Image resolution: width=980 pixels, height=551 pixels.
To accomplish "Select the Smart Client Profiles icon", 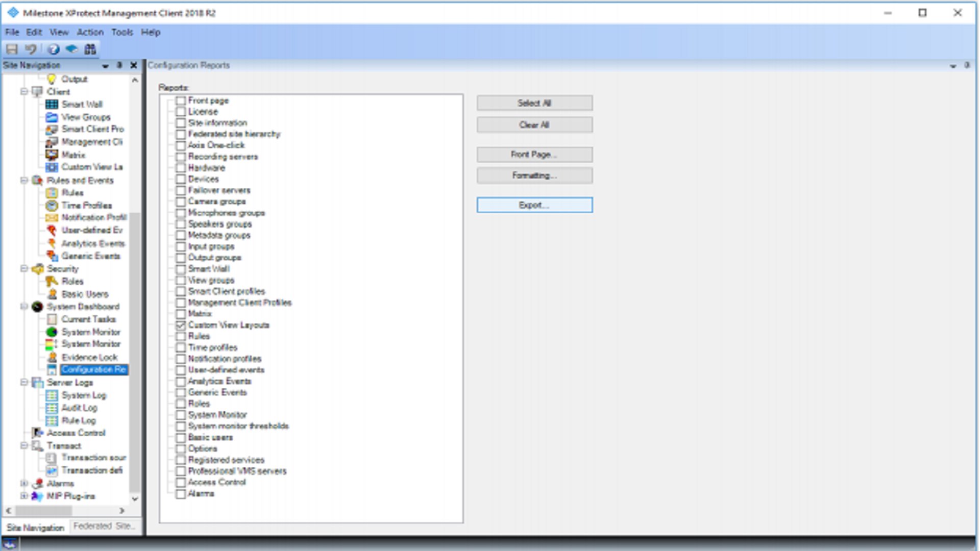I will pos(52,129).
